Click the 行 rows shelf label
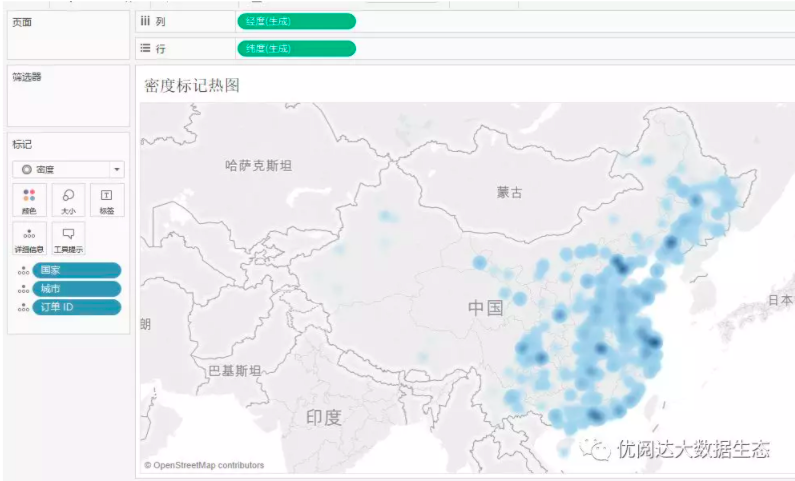The width and height of the screenshot is (795, 481). [153, 48]
